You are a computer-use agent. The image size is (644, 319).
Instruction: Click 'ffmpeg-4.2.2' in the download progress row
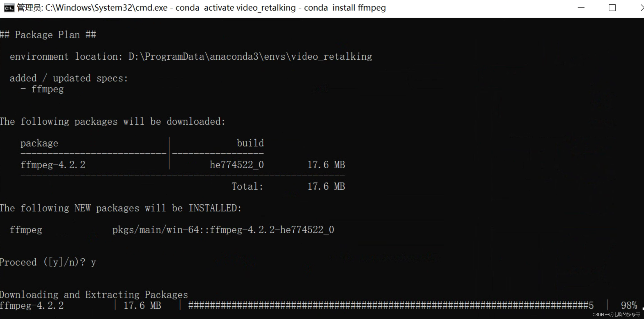32,305
